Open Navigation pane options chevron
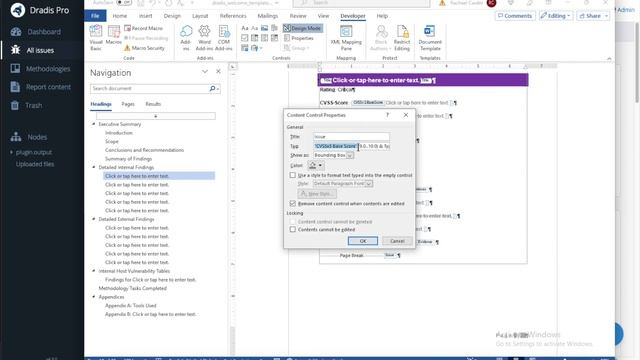This screenshot has width=640, height=360. pos(205,72)
